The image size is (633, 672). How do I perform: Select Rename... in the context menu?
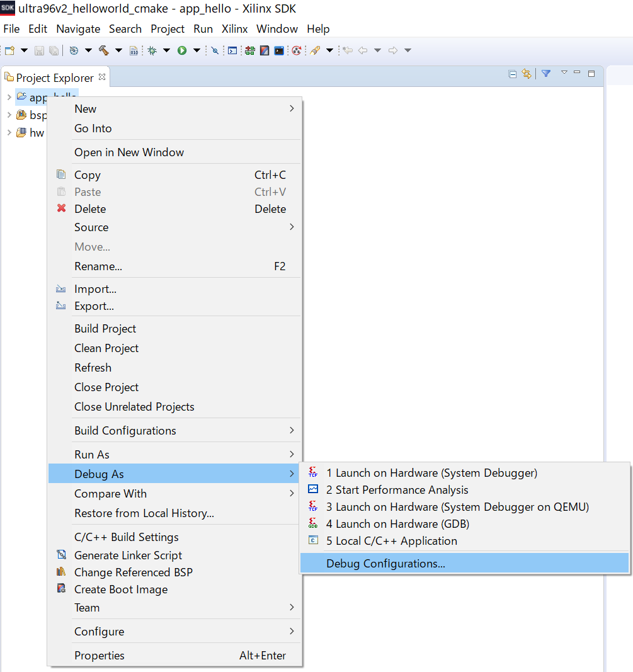(x=174, y=266)
